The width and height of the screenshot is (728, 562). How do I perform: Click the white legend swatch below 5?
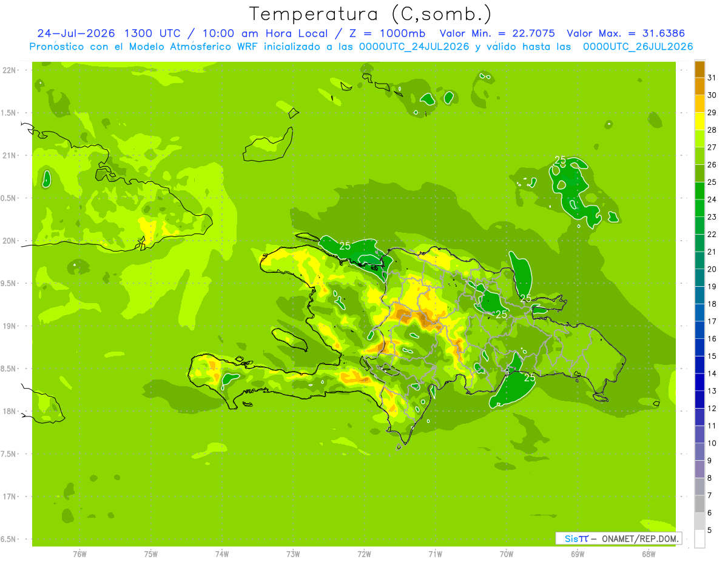click(x=699, y=539)
